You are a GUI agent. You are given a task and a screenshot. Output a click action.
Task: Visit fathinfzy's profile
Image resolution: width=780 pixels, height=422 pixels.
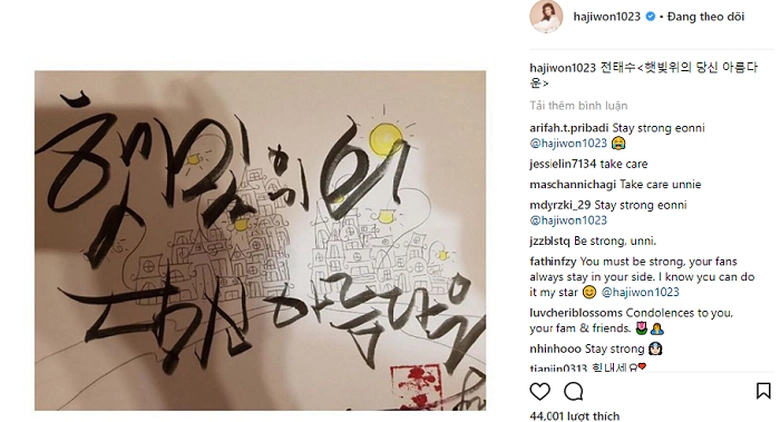[553, 262]
